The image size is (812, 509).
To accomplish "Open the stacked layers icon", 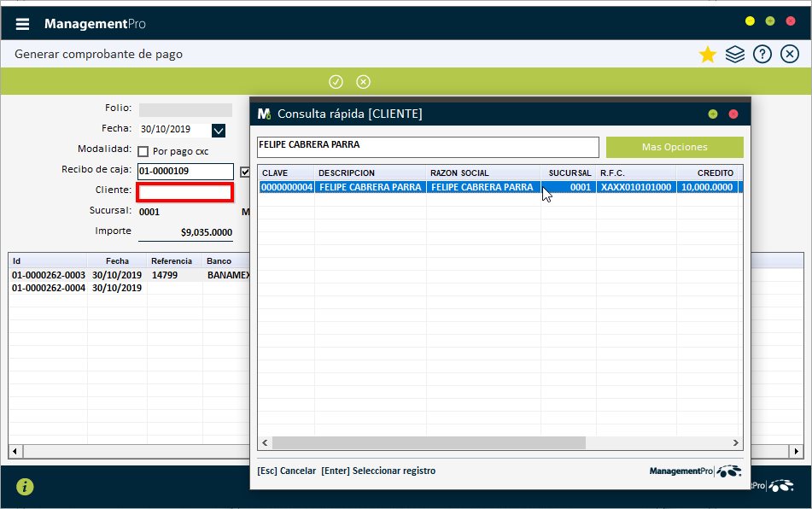I will tap(735, 55).
